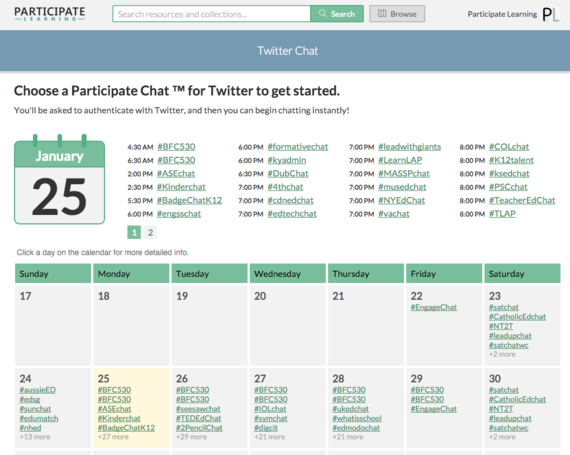Screen dimensions: 570x455
Task: Expand +13 more on Sunday 24
Action: coord(35,437)
